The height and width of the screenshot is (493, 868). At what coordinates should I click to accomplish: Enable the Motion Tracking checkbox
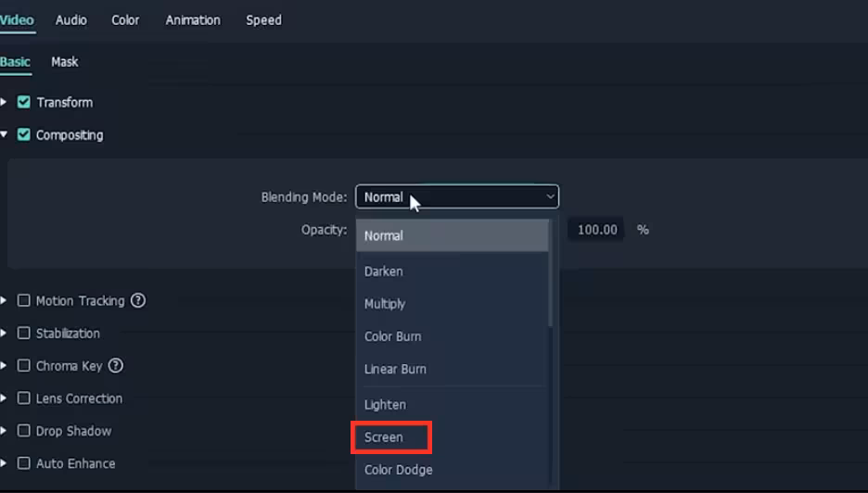pos(24,300)
